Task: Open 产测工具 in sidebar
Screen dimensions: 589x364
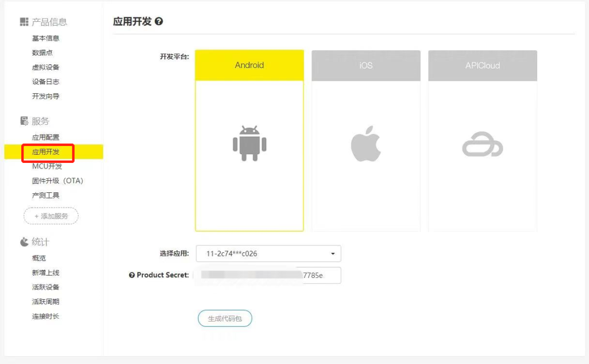Action: click(x=45, y=195)
